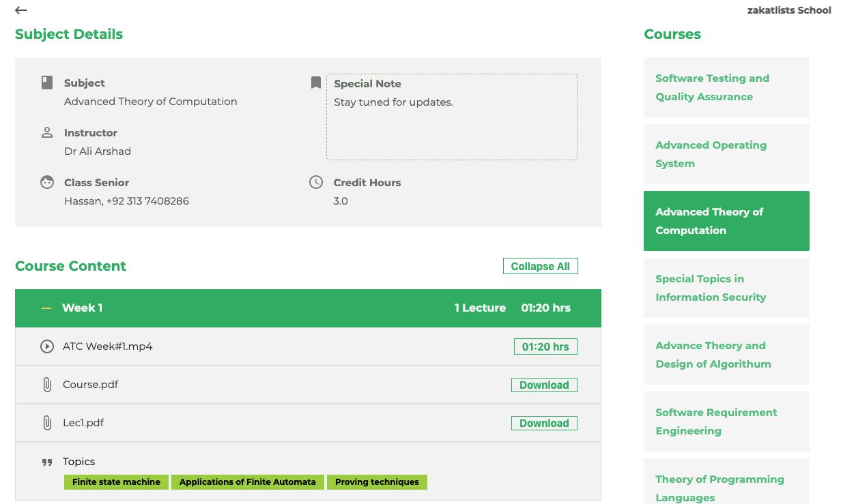Open Special Topics in Information Security

[726, 288]
